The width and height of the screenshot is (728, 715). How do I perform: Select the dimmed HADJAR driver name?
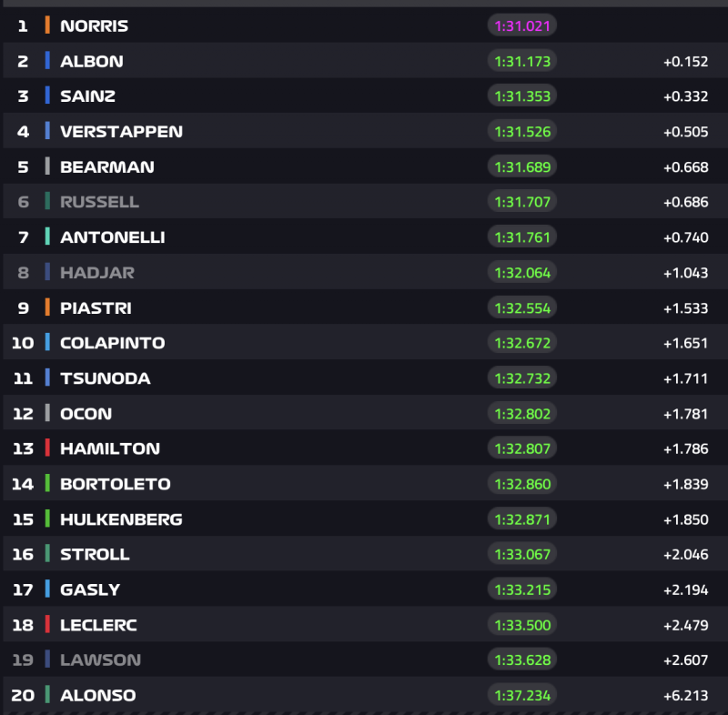click(x=97, y=272)
